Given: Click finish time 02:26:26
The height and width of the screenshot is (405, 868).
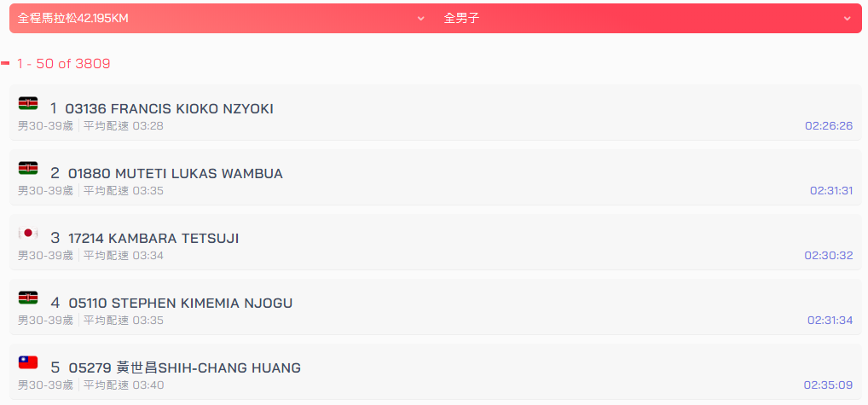Looking at the screenshot, I should [x=829, y=126].
